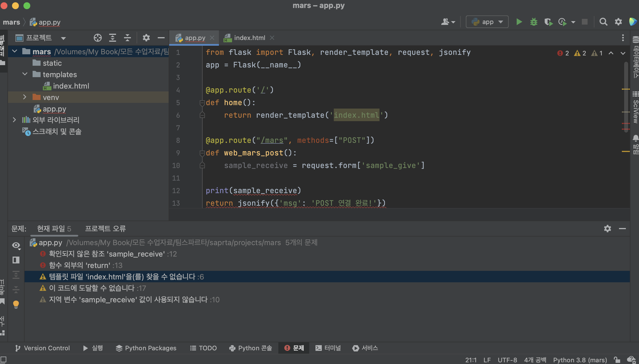
Task: Click the 4개 공백 indent indicator
Action: click(535, 360)
